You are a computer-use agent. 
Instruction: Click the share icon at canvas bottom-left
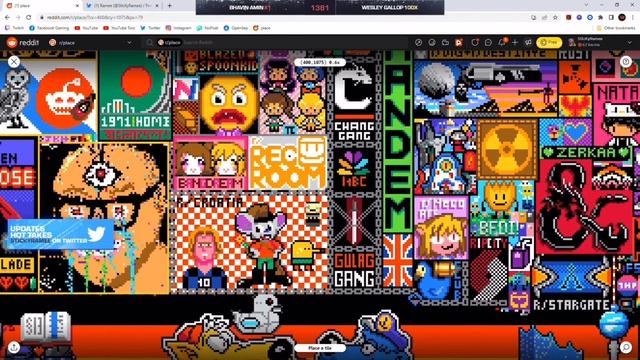[14, 347]
